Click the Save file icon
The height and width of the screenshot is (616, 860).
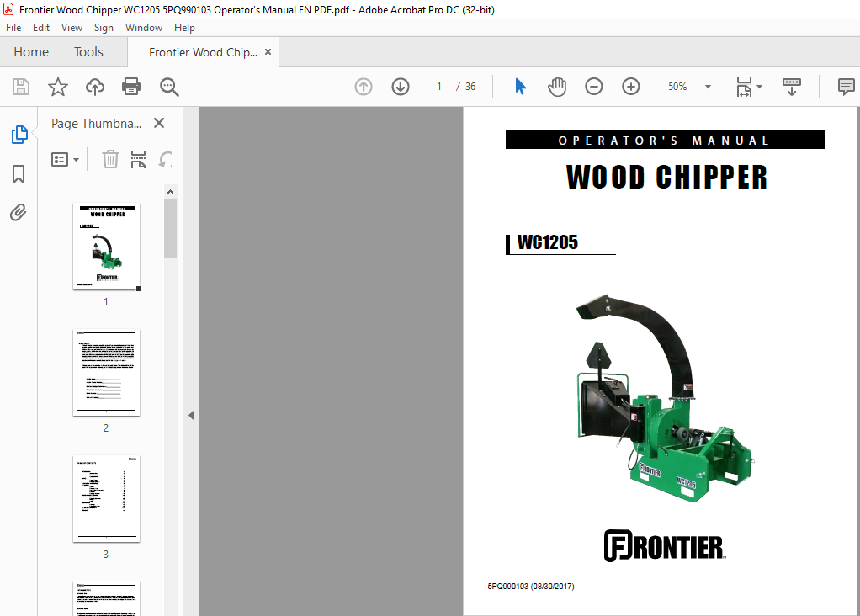[21, 87]
